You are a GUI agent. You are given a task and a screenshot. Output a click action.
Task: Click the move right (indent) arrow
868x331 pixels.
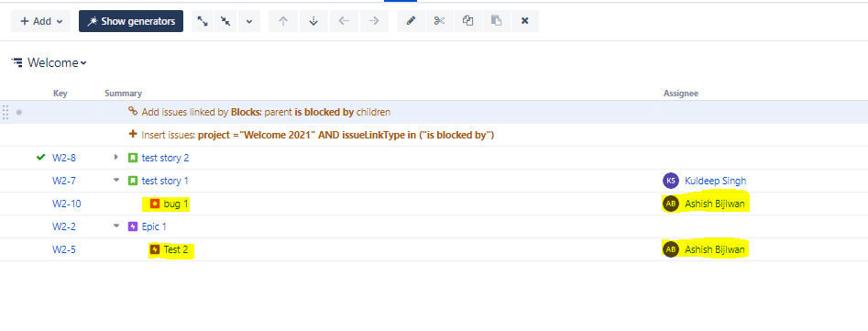(x=374, y=21)
